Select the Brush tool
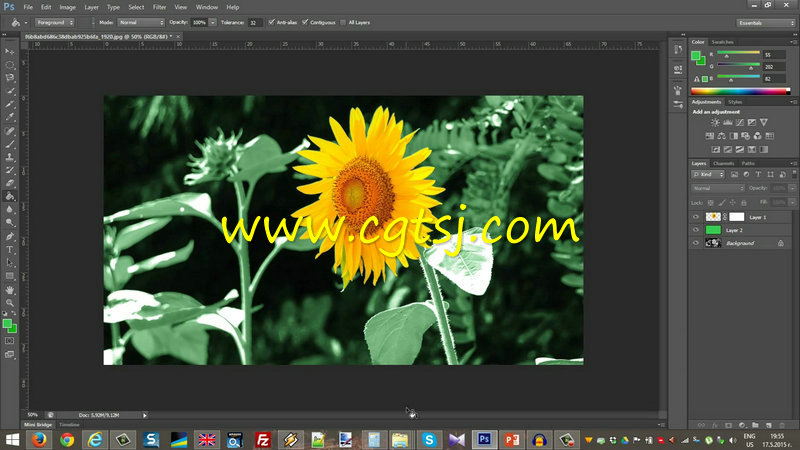 pyautogui.click(x=10, y=144)
